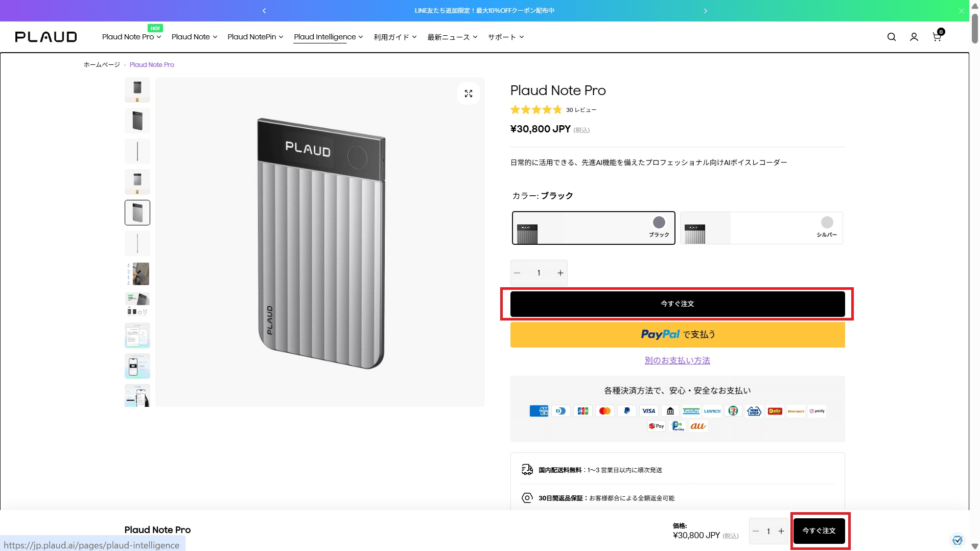Click the PLAUD logo
The image size is (980, 551).
[x=46, y=37]
